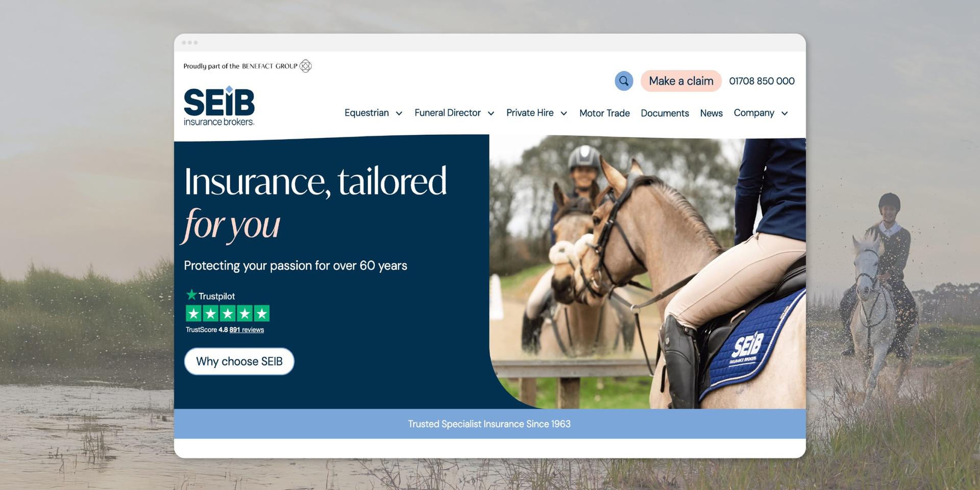Click the Proudly part of the Benefact Group text

point(240,66)
